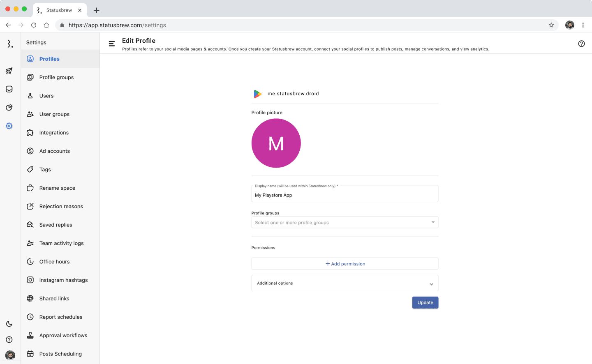Click the Office hours clock icon
Image resolution: width=592 pixels, height=364 pixels.
point(30,262)
